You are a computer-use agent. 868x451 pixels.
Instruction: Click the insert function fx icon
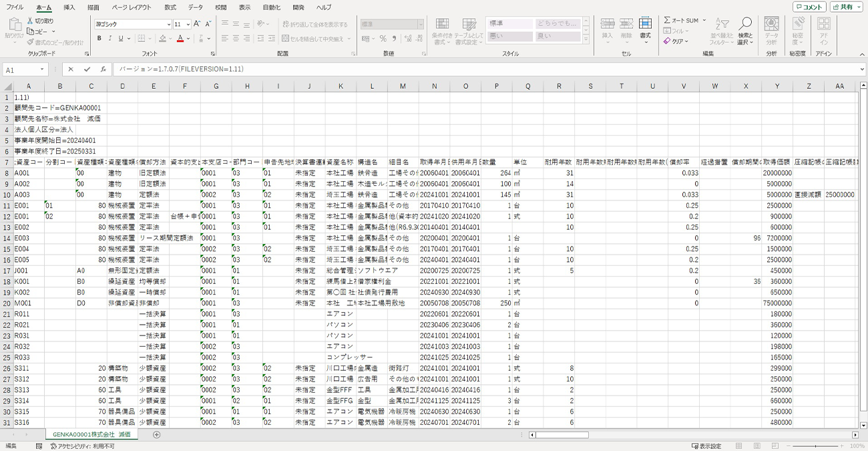coord(103,69)
